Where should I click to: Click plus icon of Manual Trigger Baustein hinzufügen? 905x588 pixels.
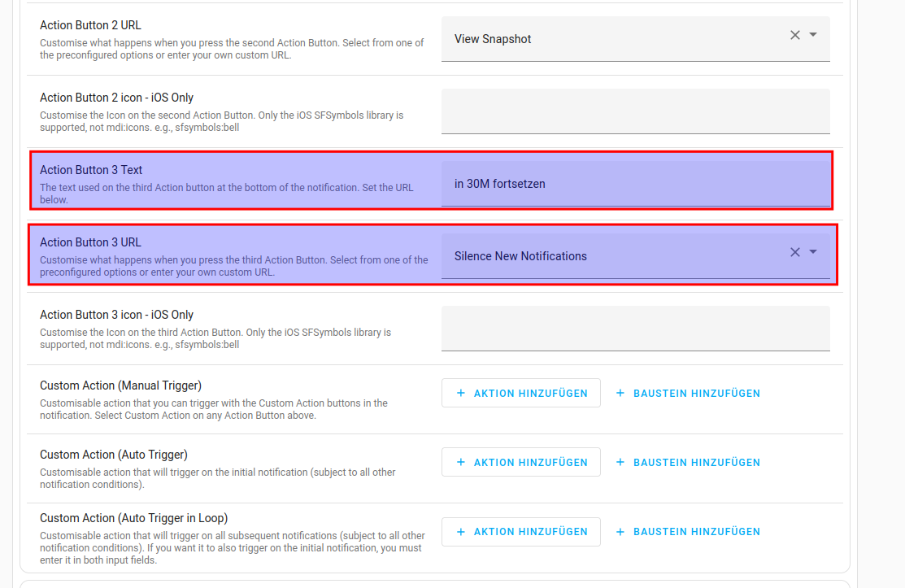tap(620, 393)
